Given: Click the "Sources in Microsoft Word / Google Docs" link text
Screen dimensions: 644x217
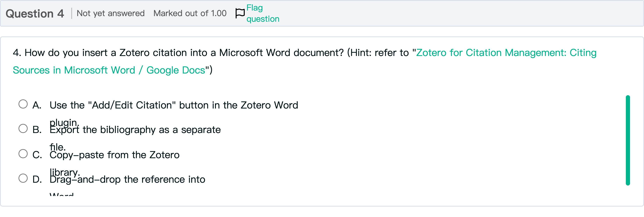Looking at the screenshot, I should [109, 70].
